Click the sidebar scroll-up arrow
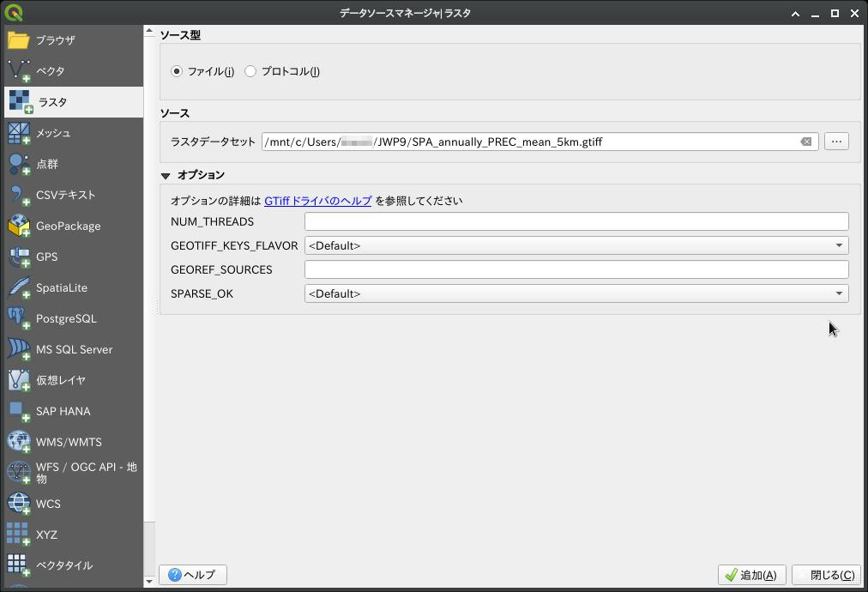The image size is (868, 592). [149, 32]
